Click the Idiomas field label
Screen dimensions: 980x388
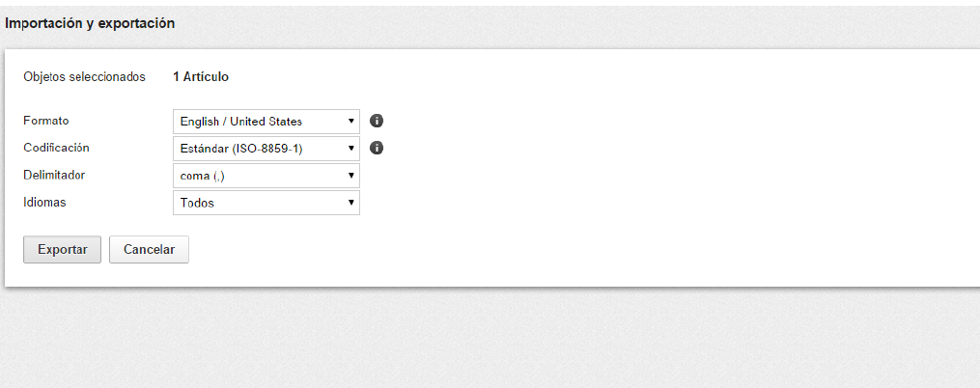44,202
